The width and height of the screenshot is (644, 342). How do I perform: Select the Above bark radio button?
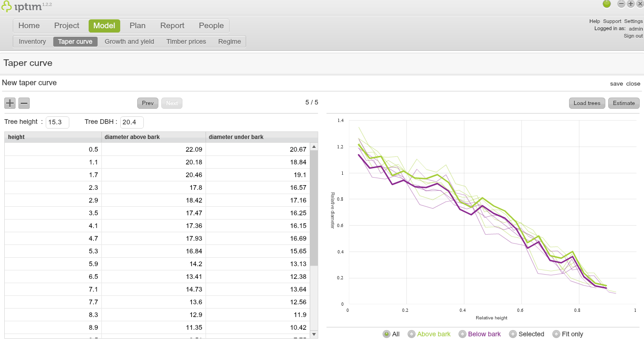[412, 334]
